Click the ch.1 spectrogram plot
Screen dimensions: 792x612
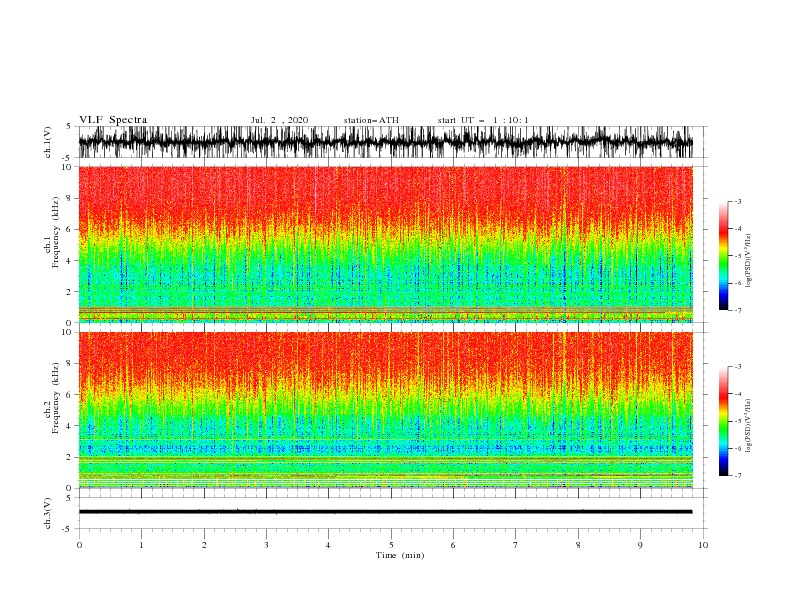[x=385, y=244]
